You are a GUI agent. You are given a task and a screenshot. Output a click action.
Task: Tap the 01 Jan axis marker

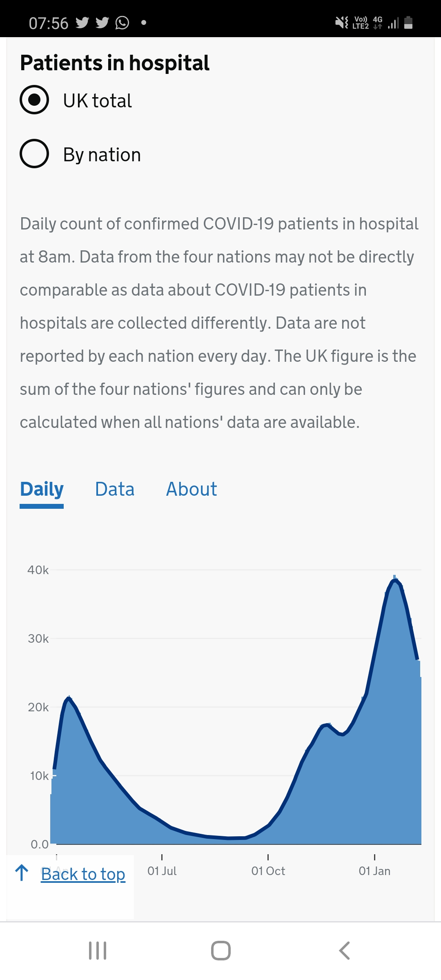(374, 871)
